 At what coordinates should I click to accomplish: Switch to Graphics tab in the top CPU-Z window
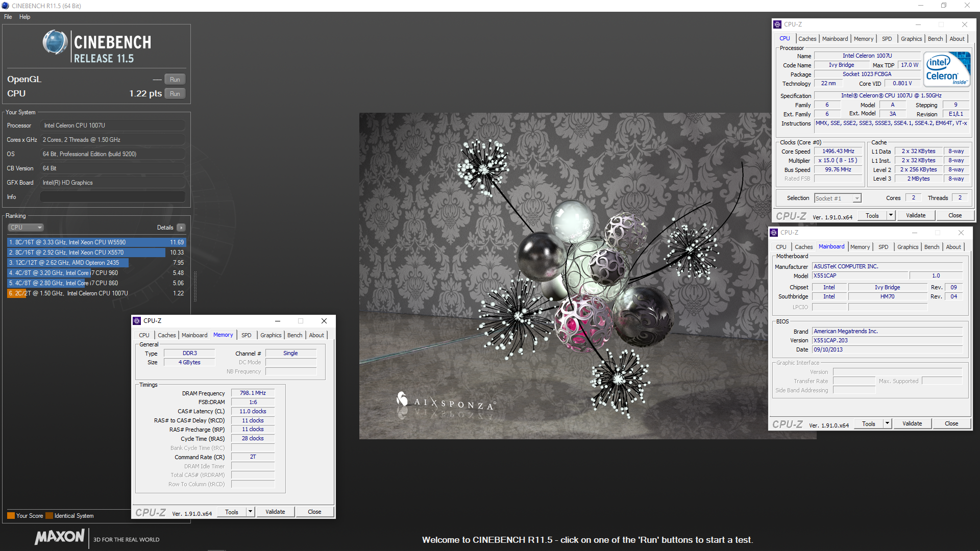coord(912,39)
